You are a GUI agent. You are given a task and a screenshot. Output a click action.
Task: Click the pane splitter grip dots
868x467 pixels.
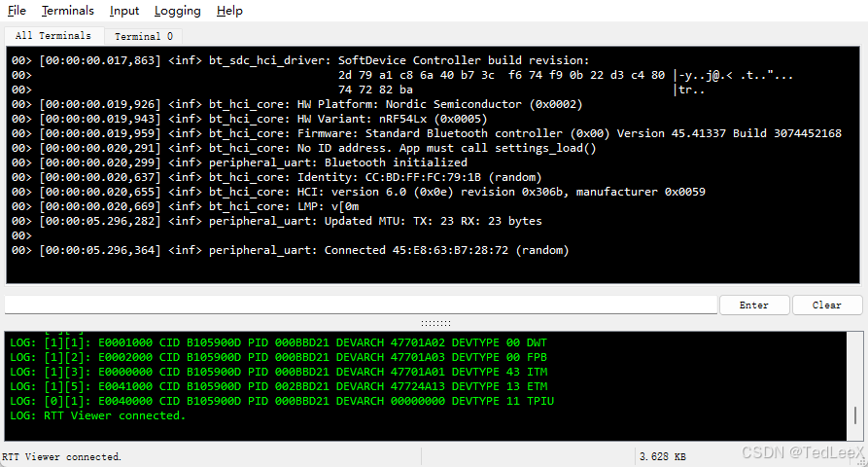pyautogui.click(x=435, y=323)
